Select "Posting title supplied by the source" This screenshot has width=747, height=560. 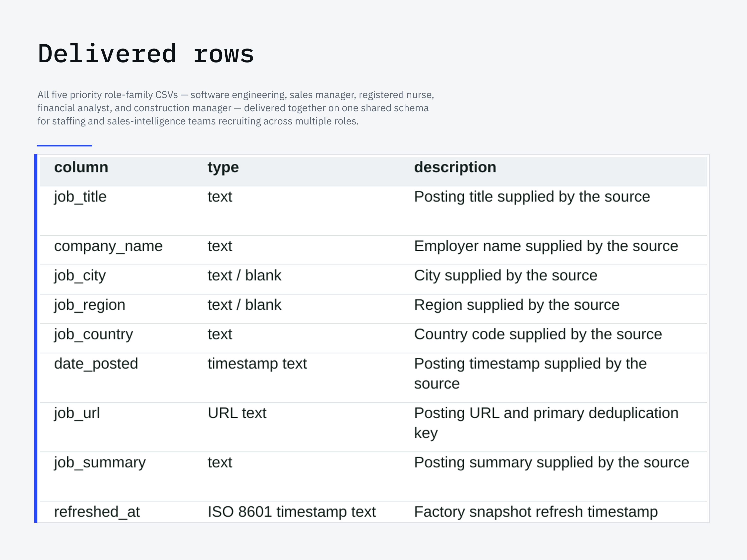[532, 197]
